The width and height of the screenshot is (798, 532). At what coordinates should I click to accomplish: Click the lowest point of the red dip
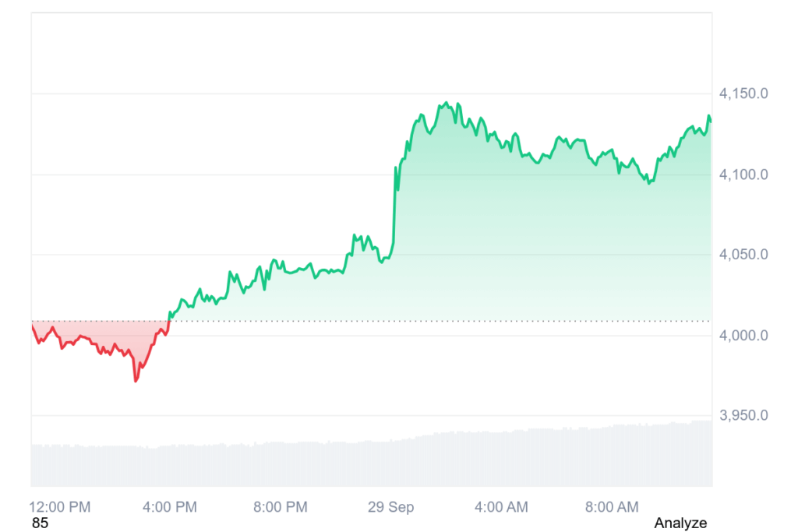pos(136,381)
